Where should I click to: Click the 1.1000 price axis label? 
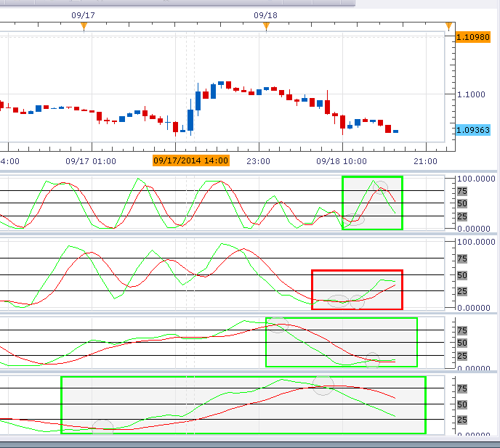click(x=471, y=94)
